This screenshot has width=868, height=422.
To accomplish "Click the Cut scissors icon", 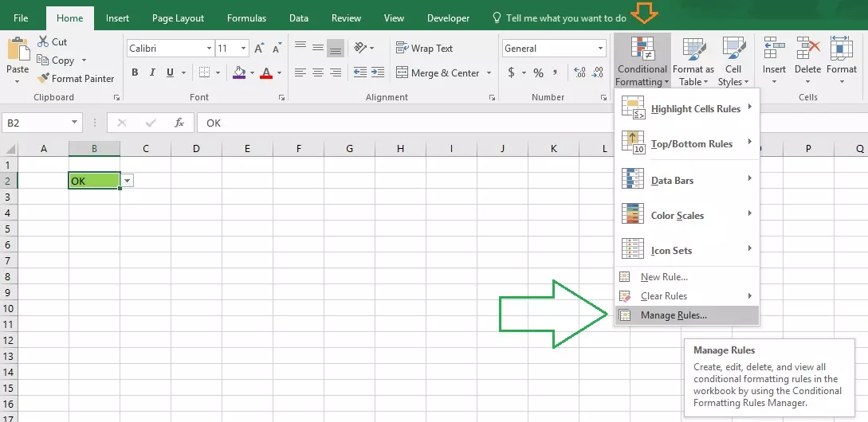I will [x=43, y=42].
